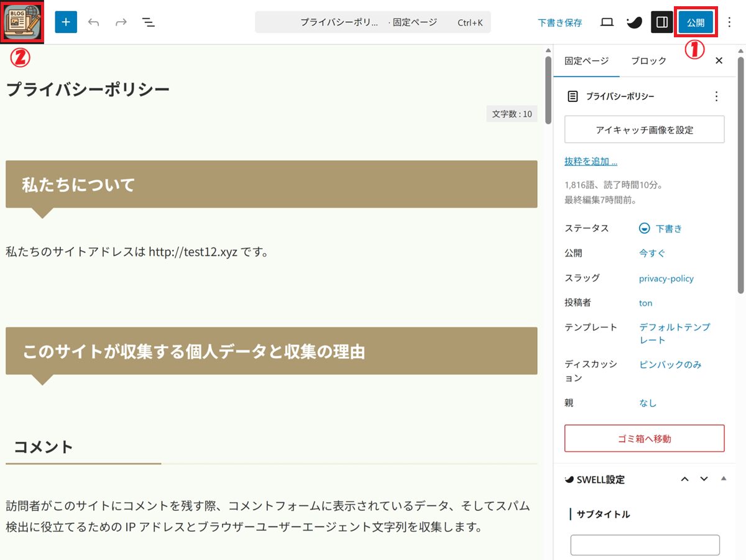Open page preview via laptop icon
The height and width of the screenshot is (560, 746).
[607, 22]
